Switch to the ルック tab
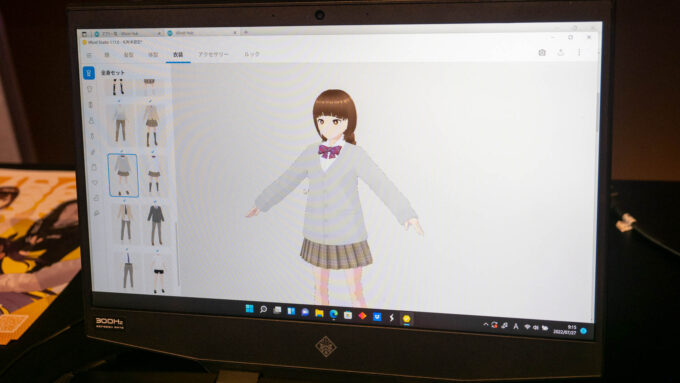This screenshot has height=383, width=680. click(x=252, y=54)
